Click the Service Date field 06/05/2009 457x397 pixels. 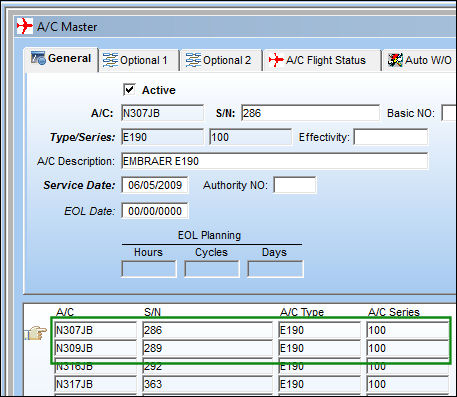(155, 185)
